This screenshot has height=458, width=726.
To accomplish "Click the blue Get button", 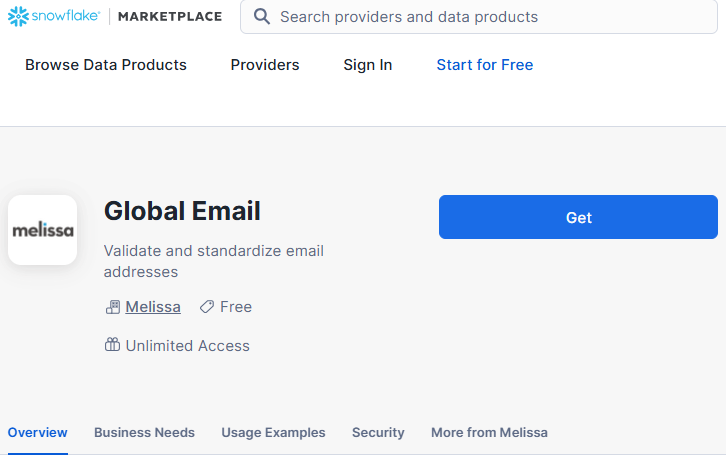I will coord(578,217).
